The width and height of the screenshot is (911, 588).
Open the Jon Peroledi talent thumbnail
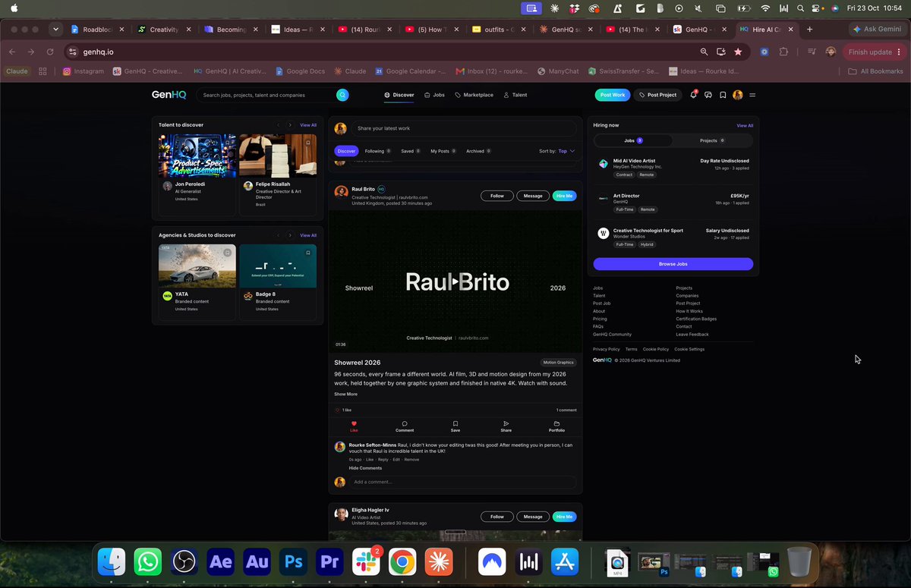[197, 156]
